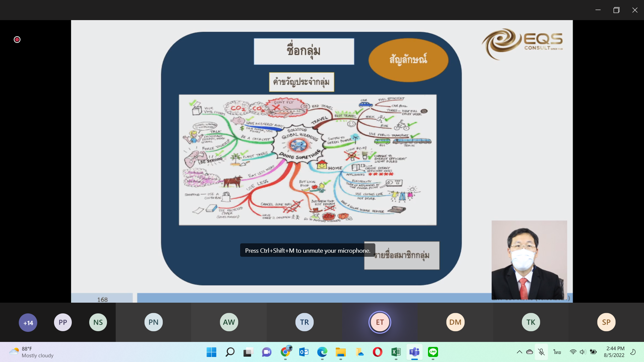This screenshot has height=362, width=644.
Task: Select active speaker tile ET
Action: 380,322
